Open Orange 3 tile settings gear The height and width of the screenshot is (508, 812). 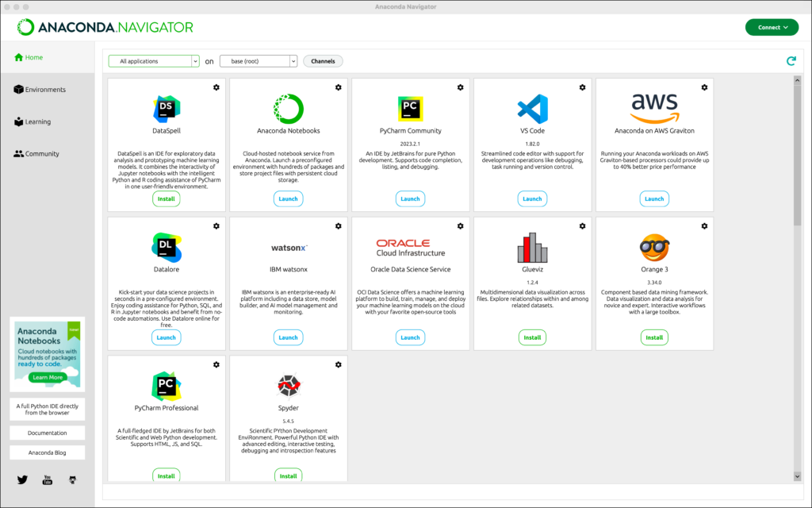704,226
